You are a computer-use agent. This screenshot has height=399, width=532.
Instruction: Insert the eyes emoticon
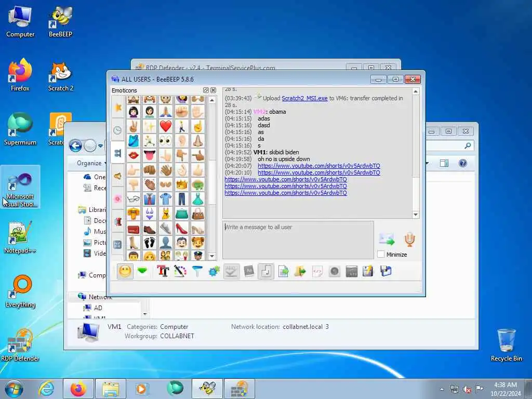tap(166, 140)
